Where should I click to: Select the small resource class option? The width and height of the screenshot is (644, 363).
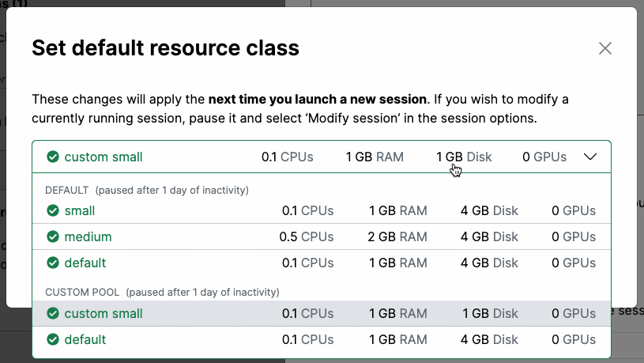(322, 210)
